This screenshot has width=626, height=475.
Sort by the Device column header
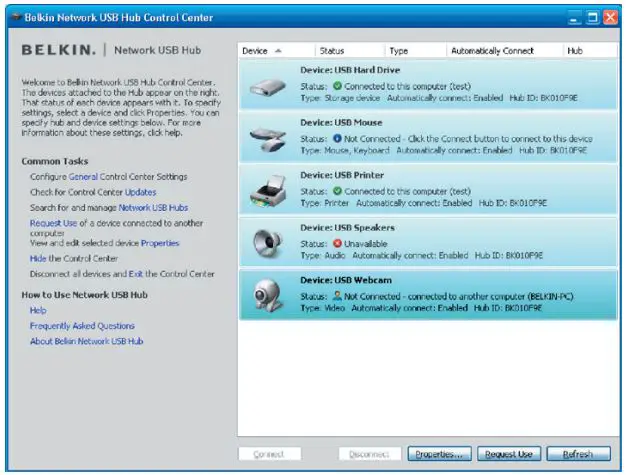(x=276, y=51)
